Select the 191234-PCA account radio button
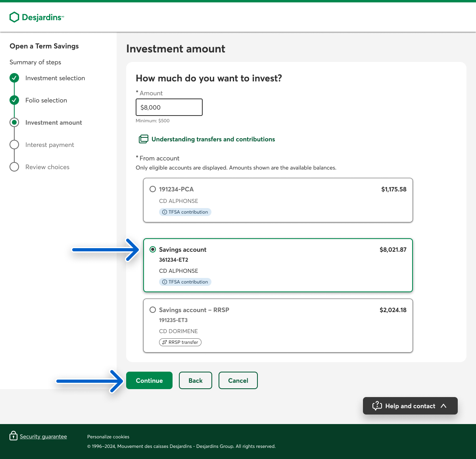Screen dimensions: 476x459 153,189
